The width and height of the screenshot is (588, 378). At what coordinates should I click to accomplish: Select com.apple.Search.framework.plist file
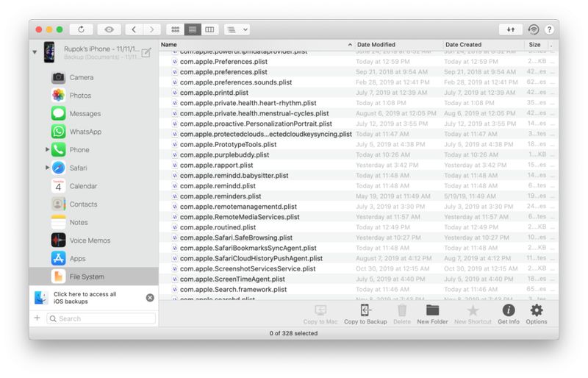click(358, 290)
